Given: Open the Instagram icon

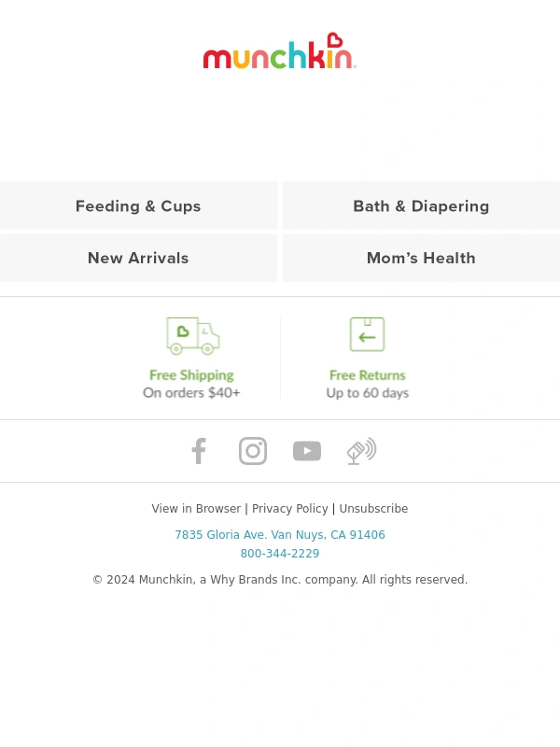Looking at the screenshot, I should tap(253, 451).
